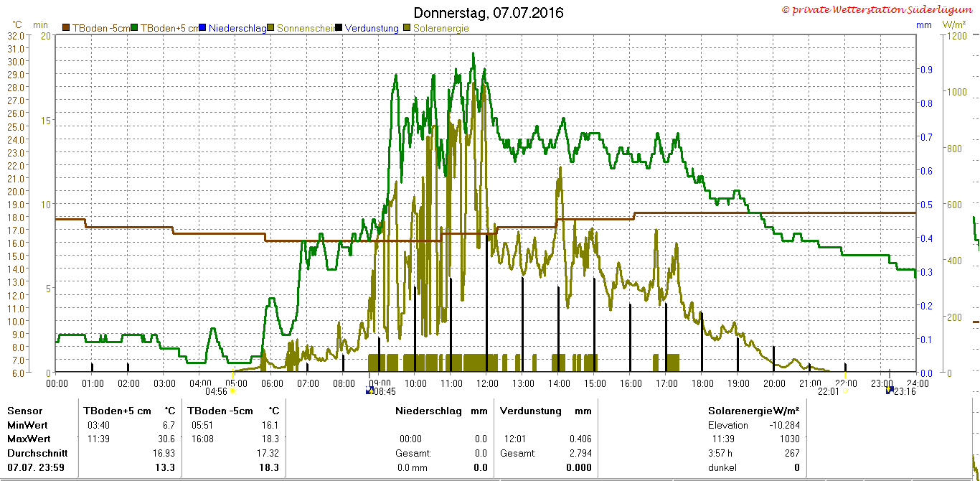Select the 03:00 tick on the time axis

tap(164, 383)
